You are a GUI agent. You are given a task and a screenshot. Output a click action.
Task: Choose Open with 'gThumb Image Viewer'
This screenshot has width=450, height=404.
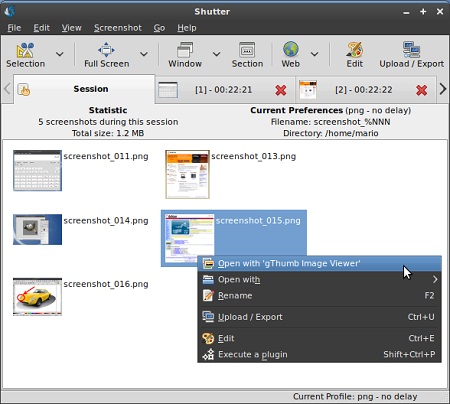[319, 263]
